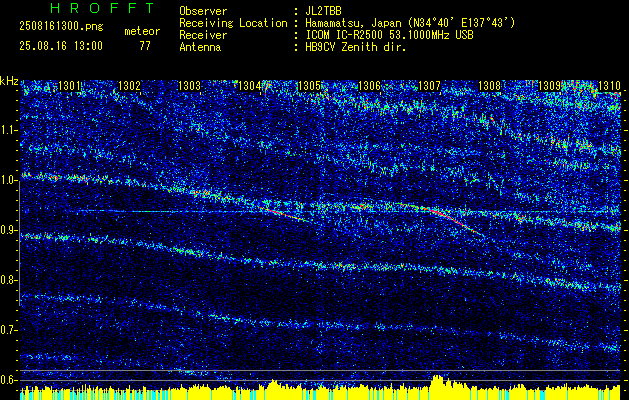Click the 0.8 kHz axis label
This screenshot has width=629, height=400.
pos(9,280)
